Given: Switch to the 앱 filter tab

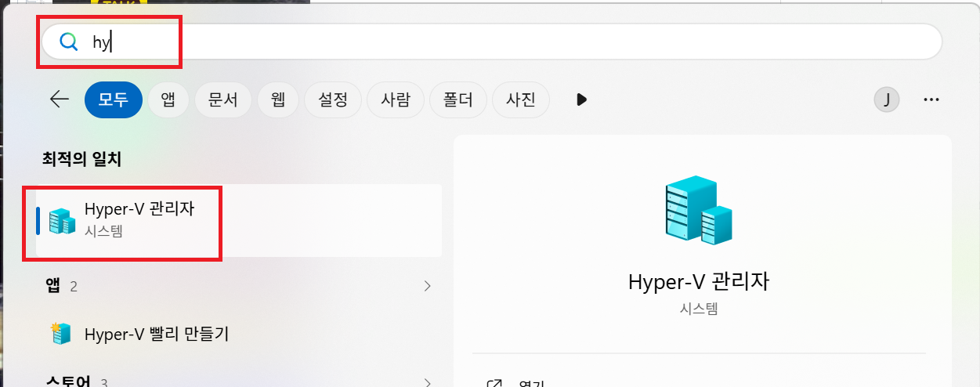Looking at the screenshot, I should coord(168,99).
